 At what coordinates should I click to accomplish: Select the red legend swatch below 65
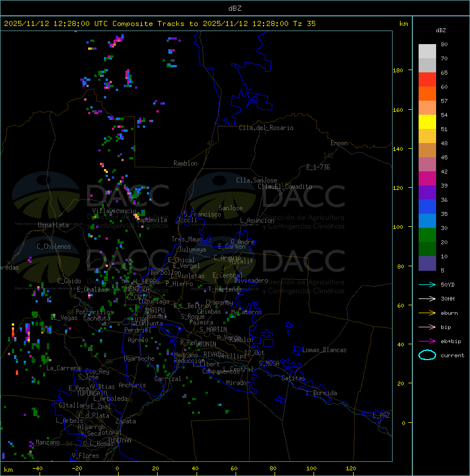click(427, 80)
